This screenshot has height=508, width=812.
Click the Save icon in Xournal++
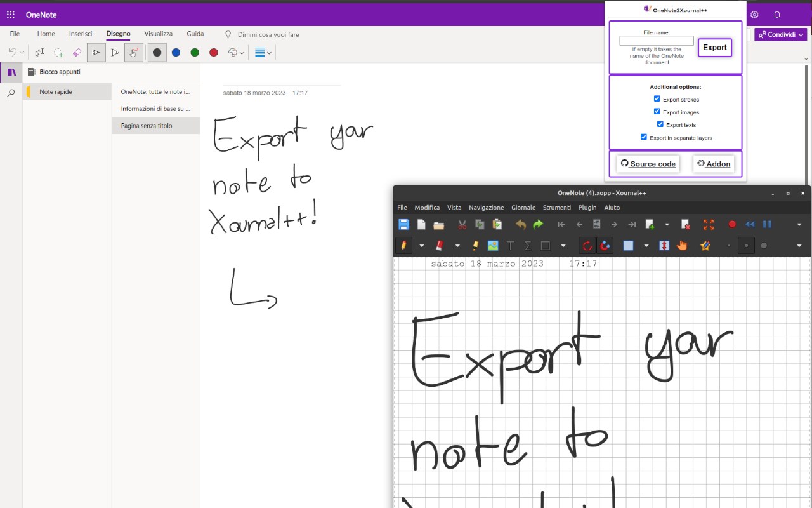click(x=403, y=224)
